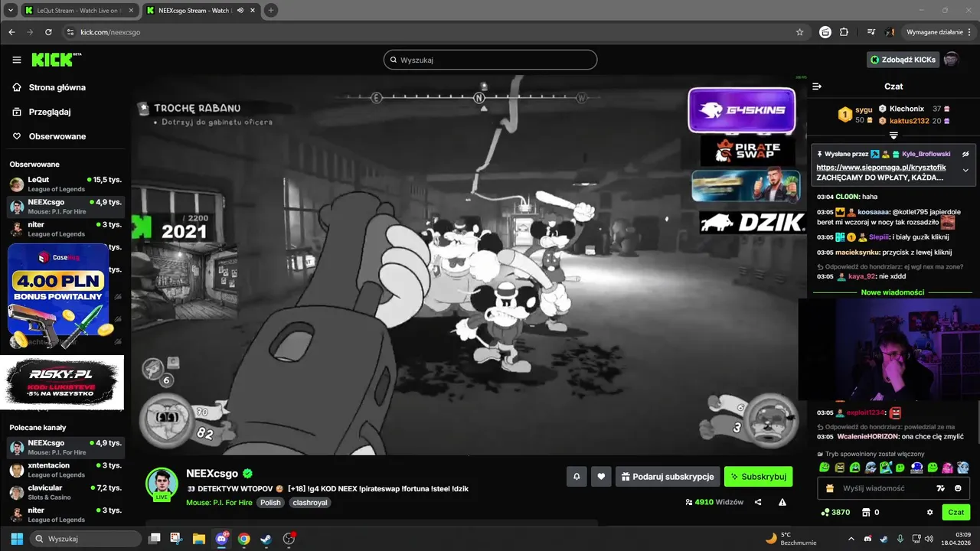
Task: Hide the pinned chat message
Action: [x=965, y=154]
